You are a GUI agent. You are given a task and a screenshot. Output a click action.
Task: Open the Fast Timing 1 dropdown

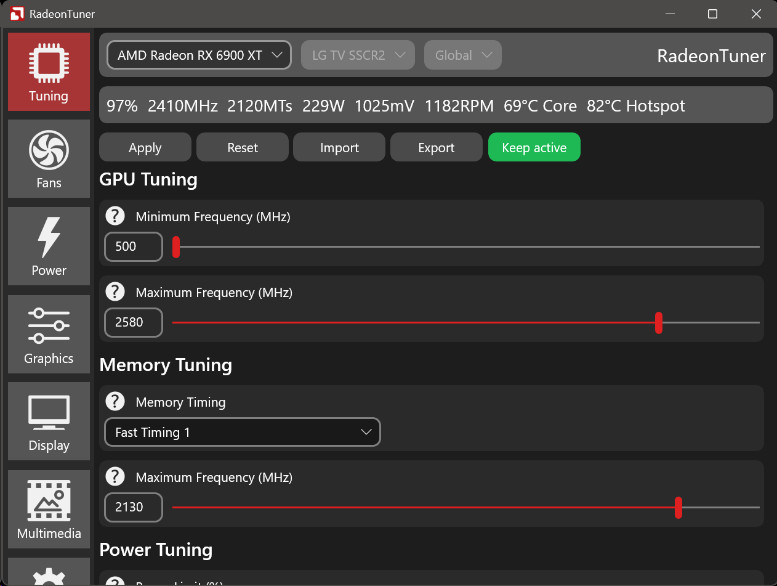click(242, 432)
